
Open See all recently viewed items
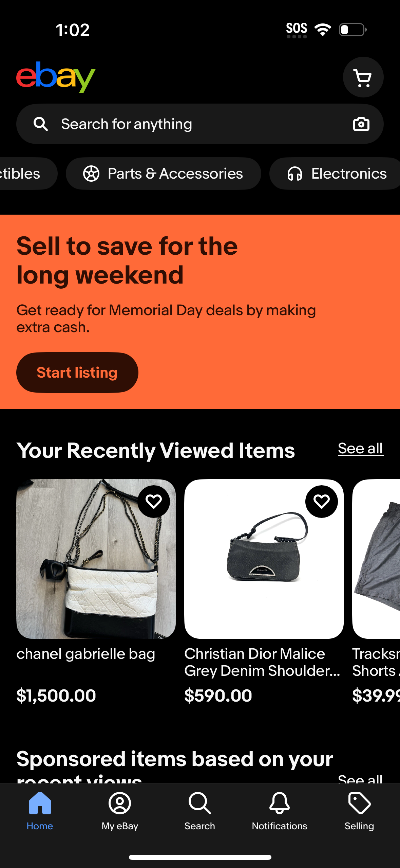360,448
